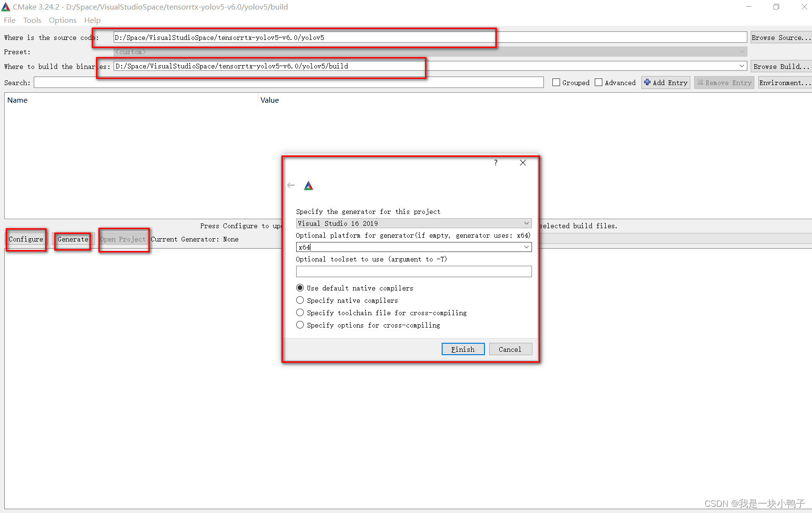812x513 pixels.
Task: Click the Generate button
Action: (x=73, y=239)
